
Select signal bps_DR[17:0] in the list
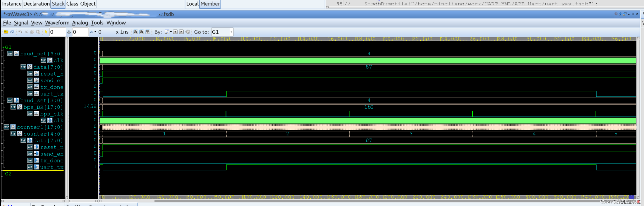43,107
